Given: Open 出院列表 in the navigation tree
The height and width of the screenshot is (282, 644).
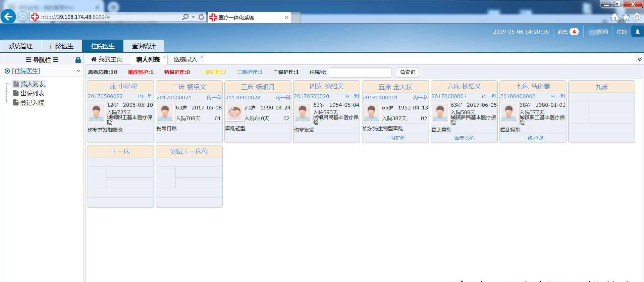Looking at the screenshot, I should pyautogui.click(x=32, y=93).
